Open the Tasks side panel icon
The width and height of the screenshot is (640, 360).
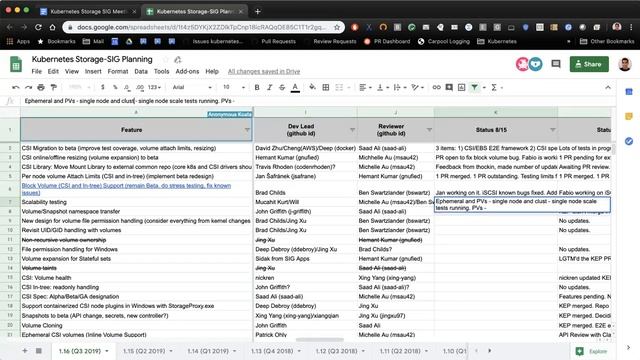click(x=629, y=141)
